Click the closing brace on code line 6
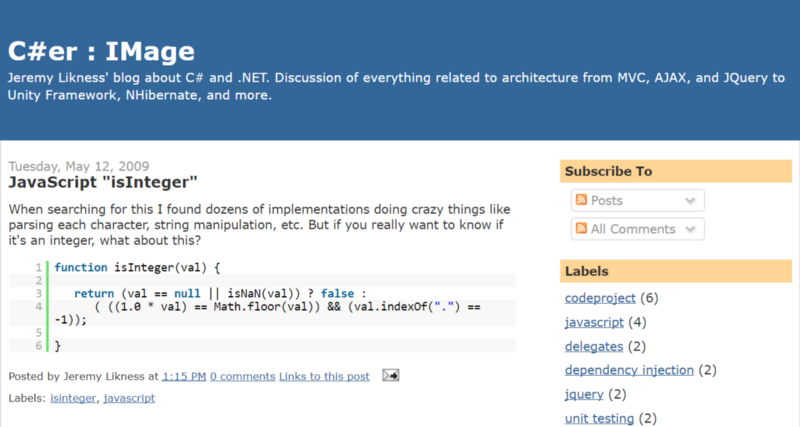The width and height of the screenshot is (800, 427). (58, 346)
